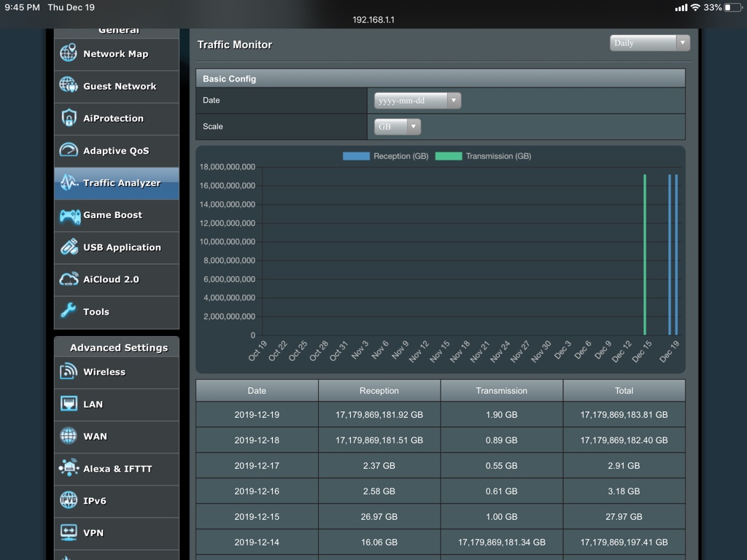Click the Wireless signal icon
The image size is (747, 560).
click(68, 371)
